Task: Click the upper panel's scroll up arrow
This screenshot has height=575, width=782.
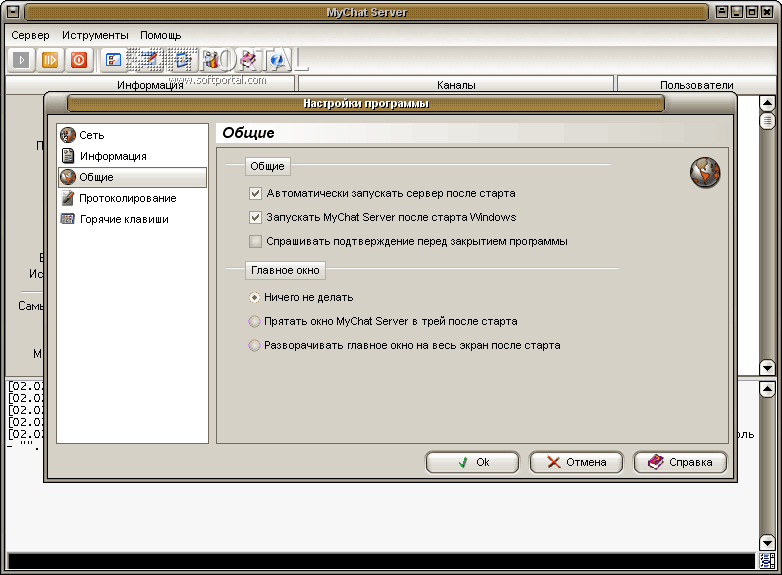Action: [x=767, y=103]
